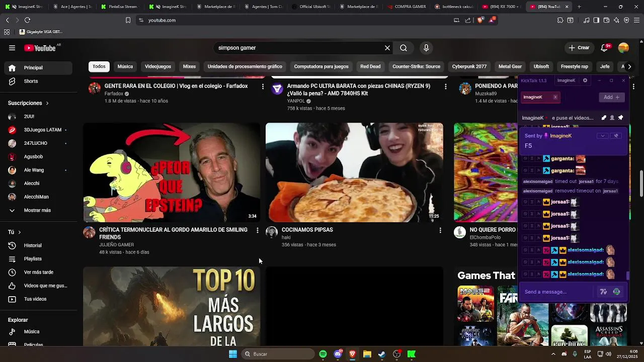Viewport: 644px width, 362px height.
Task: Clear the search text with the X icon
Action: [x=387, y=48]
